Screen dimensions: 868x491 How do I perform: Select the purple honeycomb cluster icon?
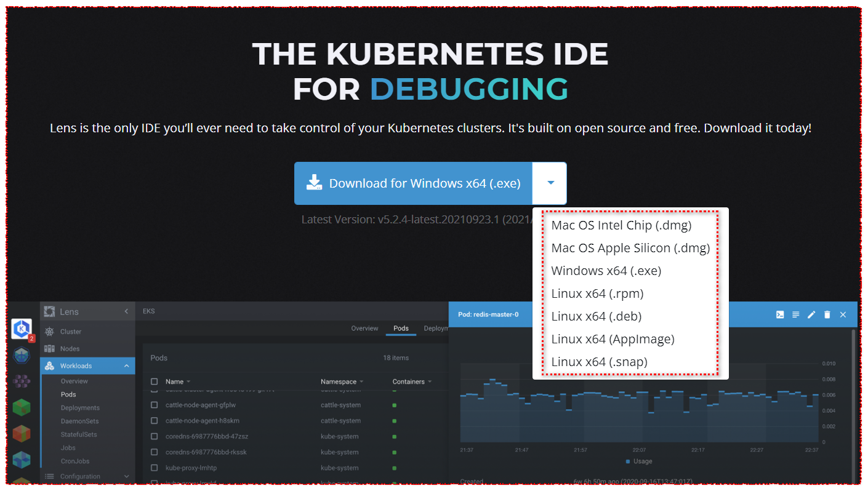tap(22, 381)
